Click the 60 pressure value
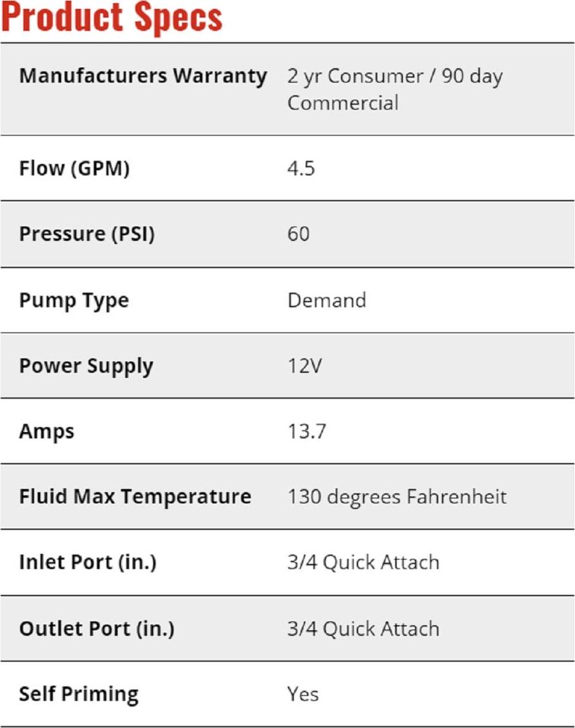 click(x=299, y=234)
